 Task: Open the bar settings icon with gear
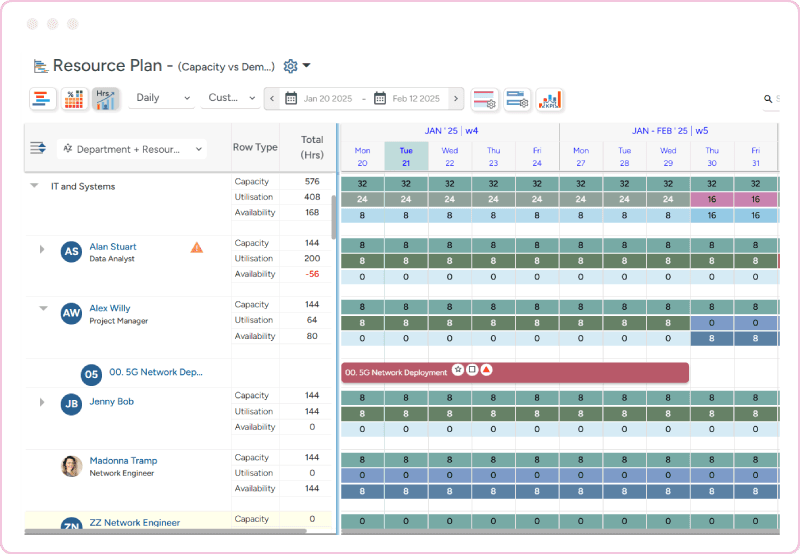(517, 99)
